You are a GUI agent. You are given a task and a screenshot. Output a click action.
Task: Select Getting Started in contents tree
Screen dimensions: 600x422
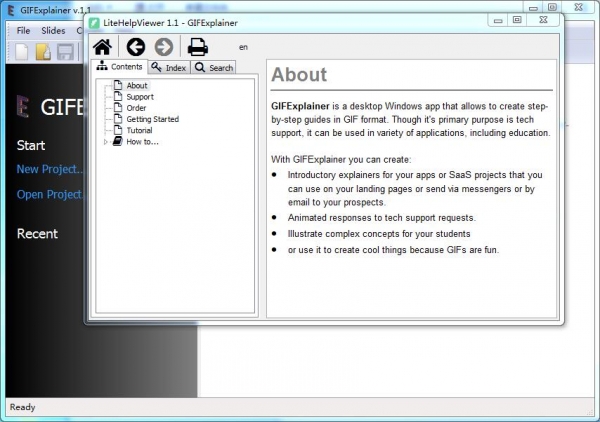pyautogui.click(x=152, y=119)
